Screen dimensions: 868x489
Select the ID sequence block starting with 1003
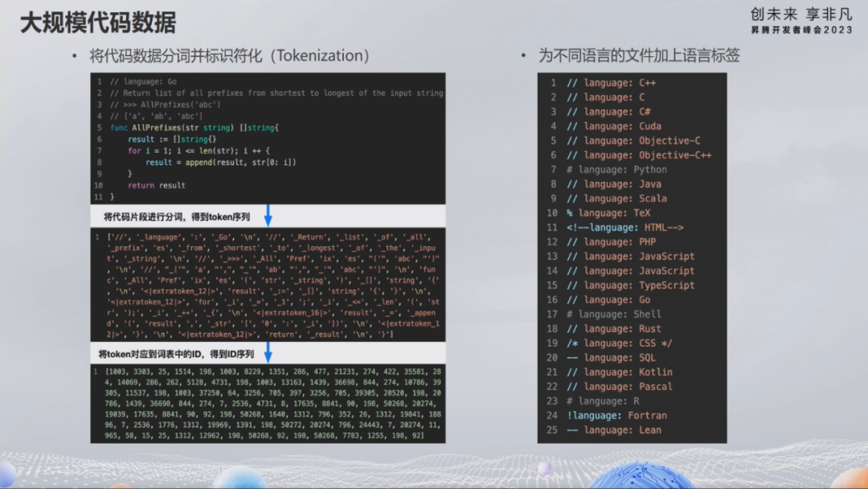pyautogui.click(x=268, y=403)
